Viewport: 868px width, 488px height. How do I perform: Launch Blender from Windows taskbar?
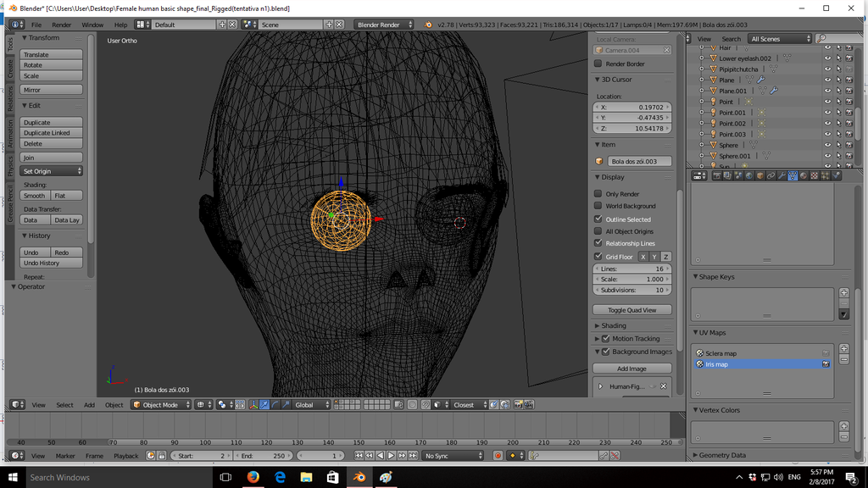(x=359, y=477)
